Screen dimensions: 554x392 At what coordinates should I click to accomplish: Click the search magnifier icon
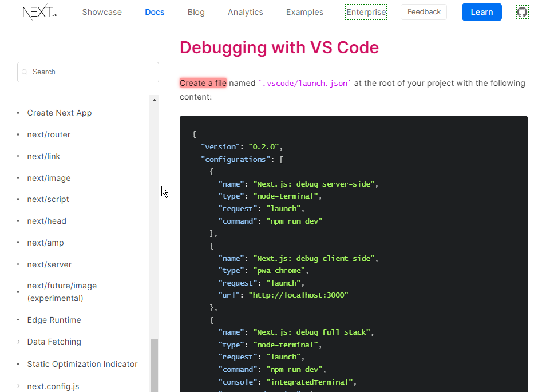coord(25,72)
